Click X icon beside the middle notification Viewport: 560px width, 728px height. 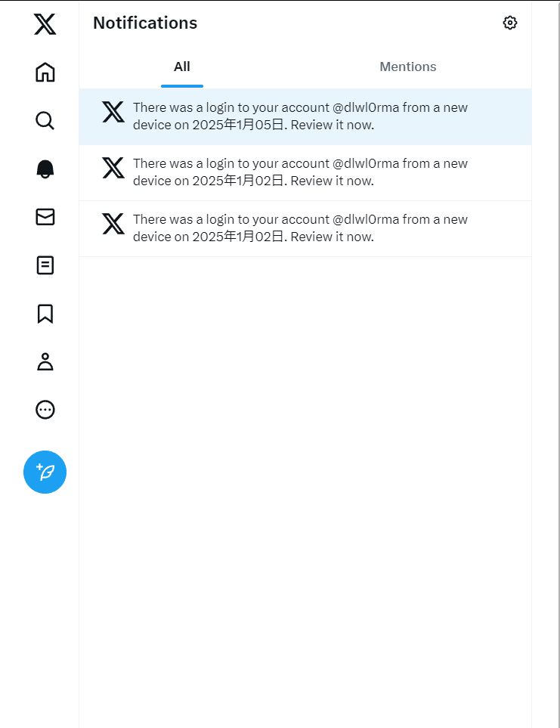tap(113, 168)
